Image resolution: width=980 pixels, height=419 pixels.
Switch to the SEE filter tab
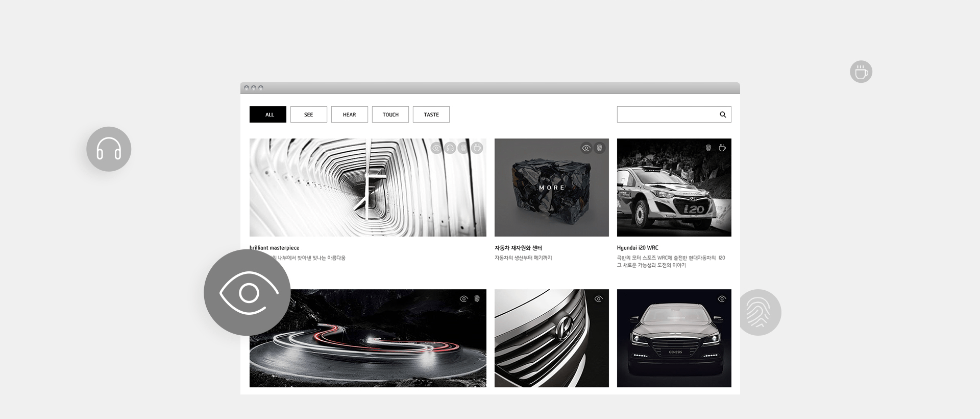coord(309,114)
